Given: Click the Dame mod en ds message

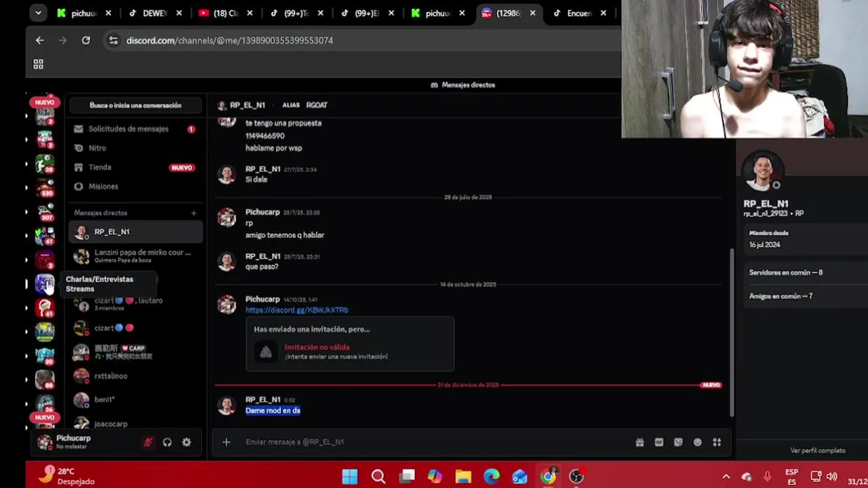Looking at the screenshot, I should pos(273,410).
